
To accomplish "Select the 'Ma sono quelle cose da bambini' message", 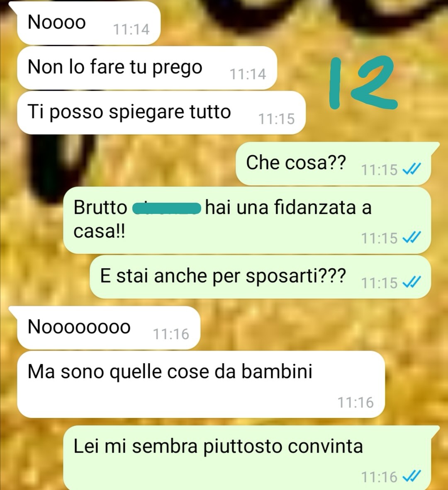I will pos(201,384).
